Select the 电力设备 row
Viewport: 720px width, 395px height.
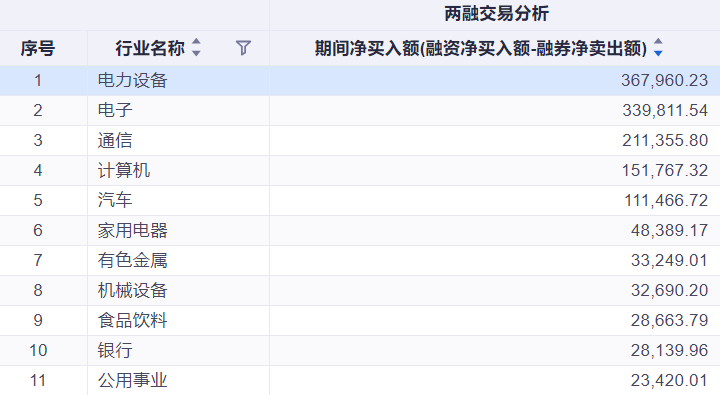click(360, 80)
